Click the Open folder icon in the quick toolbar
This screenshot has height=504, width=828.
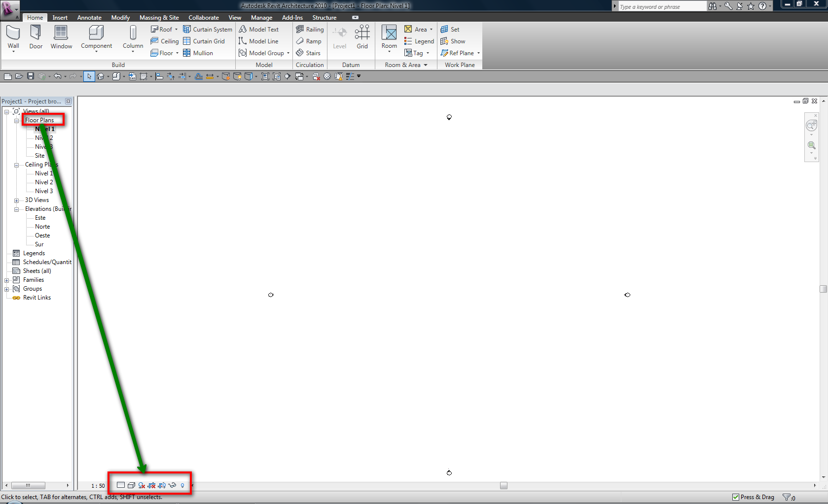click(19, 76)
